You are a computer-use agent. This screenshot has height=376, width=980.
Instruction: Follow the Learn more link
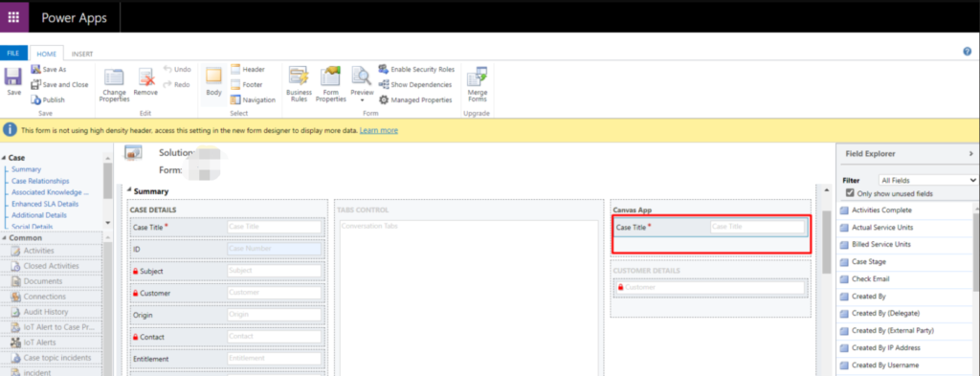coord(379,130)
